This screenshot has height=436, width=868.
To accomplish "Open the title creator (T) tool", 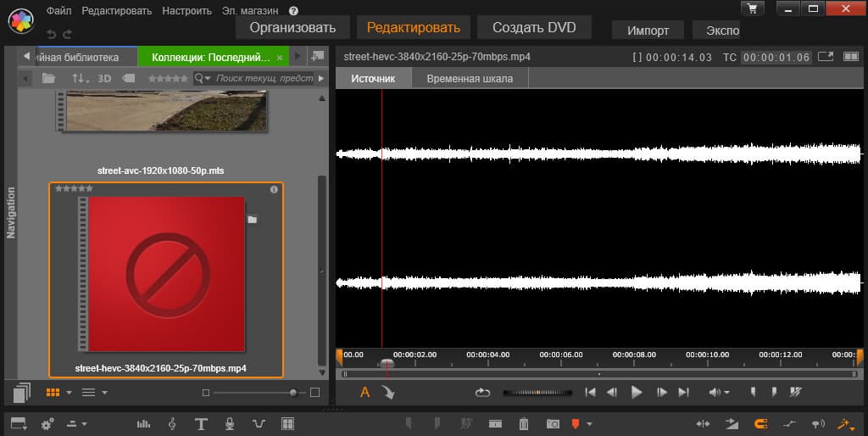I will point(201,423).
